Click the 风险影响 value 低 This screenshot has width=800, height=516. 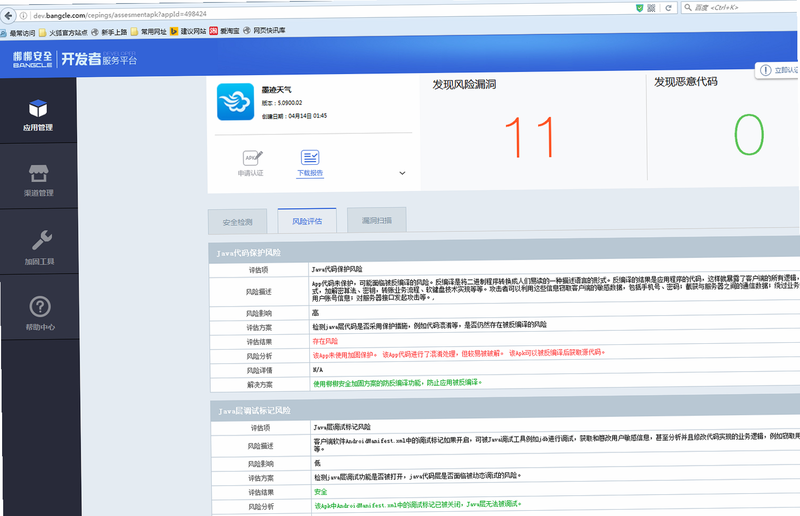coord(317,463)
